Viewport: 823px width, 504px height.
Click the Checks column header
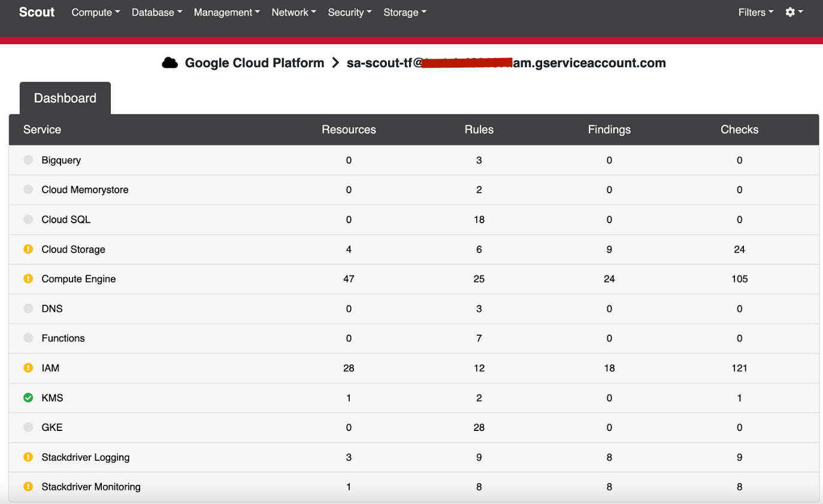(740, 129)
